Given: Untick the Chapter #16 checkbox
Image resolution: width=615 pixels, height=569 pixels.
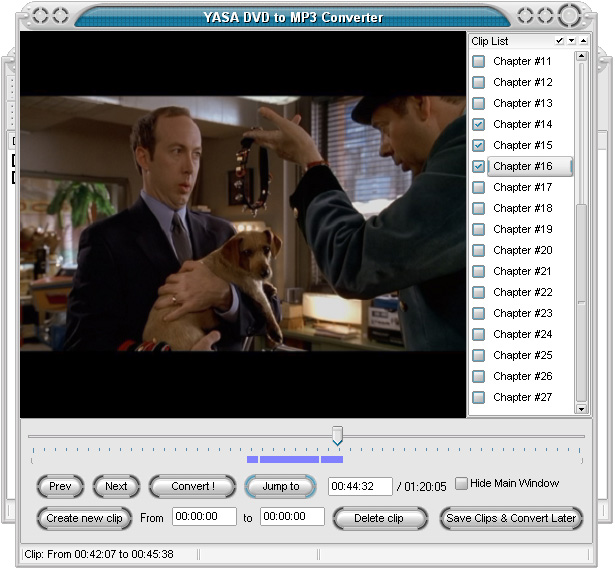Looking at the screenshot, I should tap(479, 166).
